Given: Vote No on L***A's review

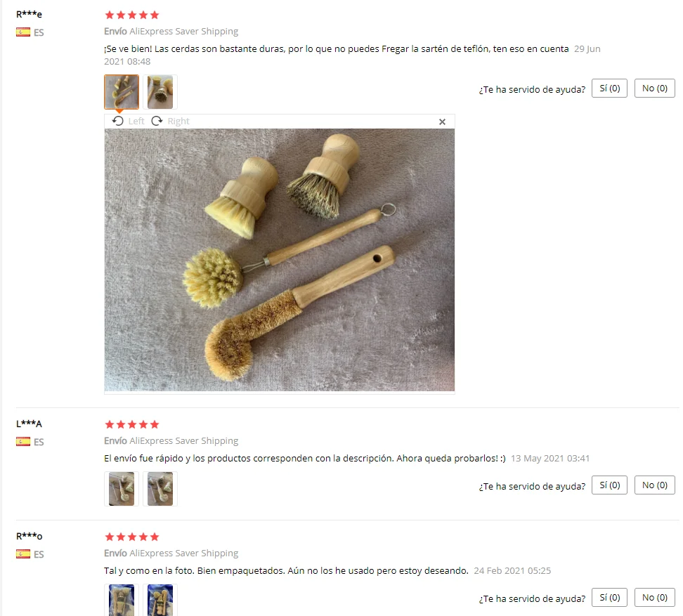Looking at the screenshot, I should (x=655, y=485).
